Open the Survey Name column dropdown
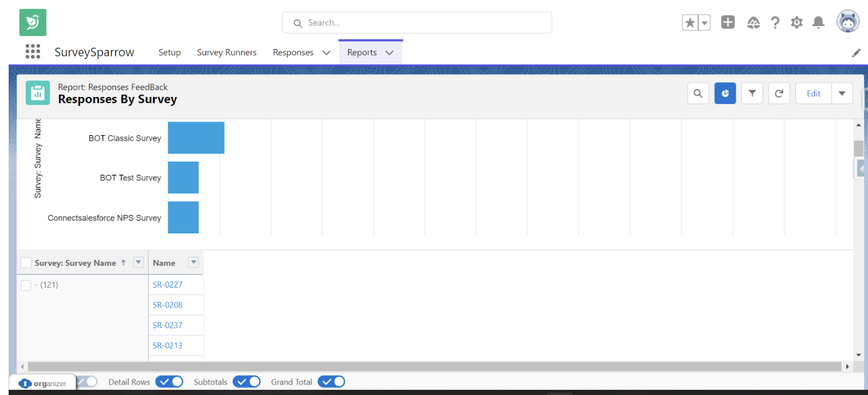Image resolution: width=868 pixels, height=395 pixels. click(x=138, y=263)
